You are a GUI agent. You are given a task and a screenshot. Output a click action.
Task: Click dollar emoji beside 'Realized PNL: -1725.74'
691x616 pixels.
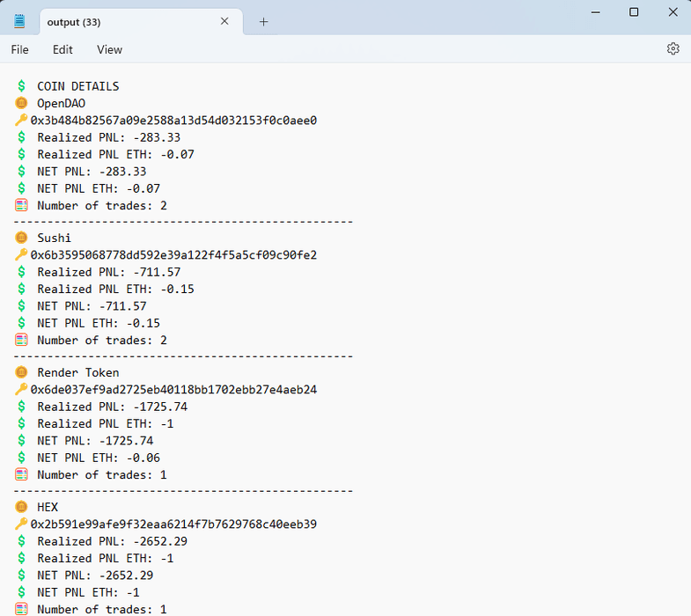pyautogui.click(x=21, y=407)
